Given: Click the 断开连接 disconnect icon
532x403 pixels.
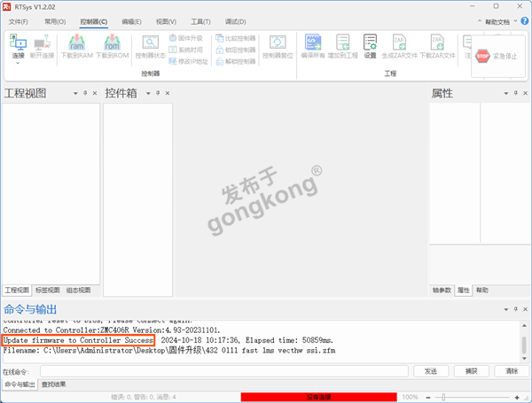Looking at the screenshot, I should (42, 43).
